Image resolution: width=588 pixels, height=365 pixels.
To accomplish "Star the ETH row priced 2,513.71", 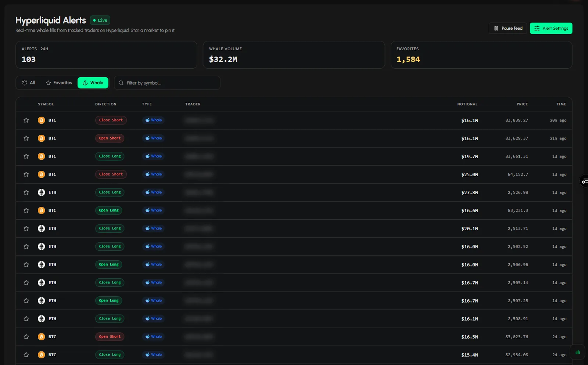I will [26, 228].
